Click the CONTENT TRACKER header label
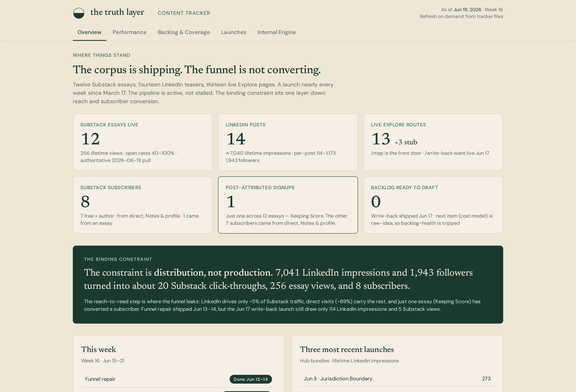This screenshot has height=392, width=576. [x=184, y=13]
